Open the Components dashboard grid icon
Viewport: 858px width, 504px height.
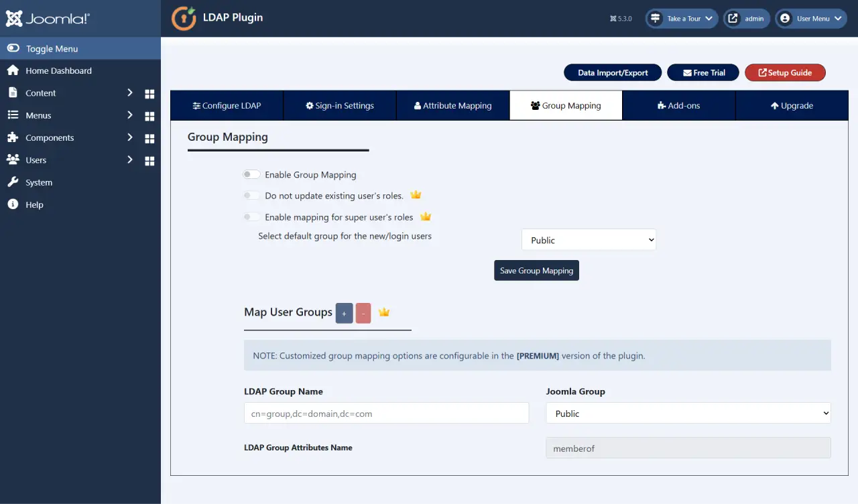pos(149,139)
